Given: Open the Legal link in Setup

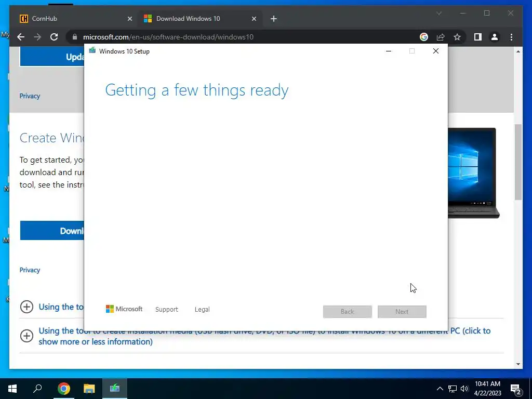Looking at the screenshot, I should pos(202,310).
